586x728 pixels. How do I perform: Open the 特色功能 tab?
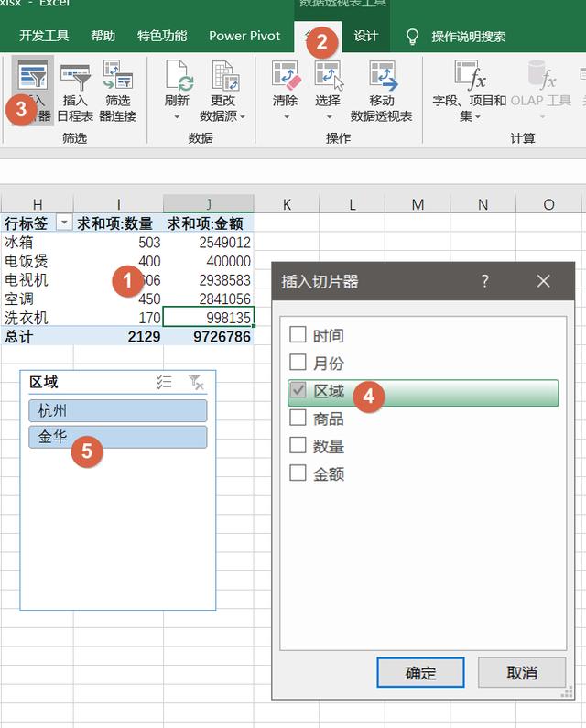pos(162,36)
